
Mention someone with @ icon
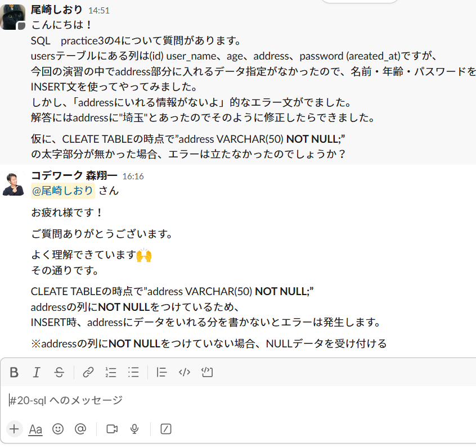[80, 429]
